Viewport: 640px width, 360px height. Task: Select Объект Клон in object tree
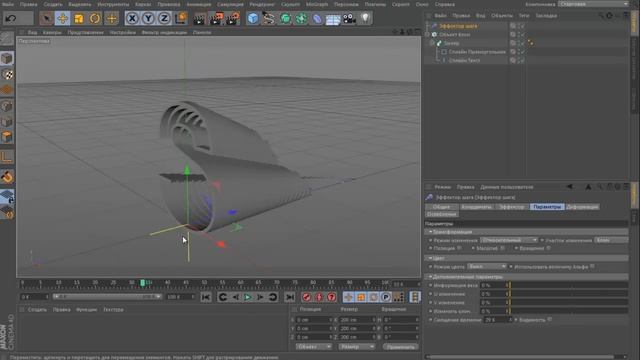coord(455,35)
